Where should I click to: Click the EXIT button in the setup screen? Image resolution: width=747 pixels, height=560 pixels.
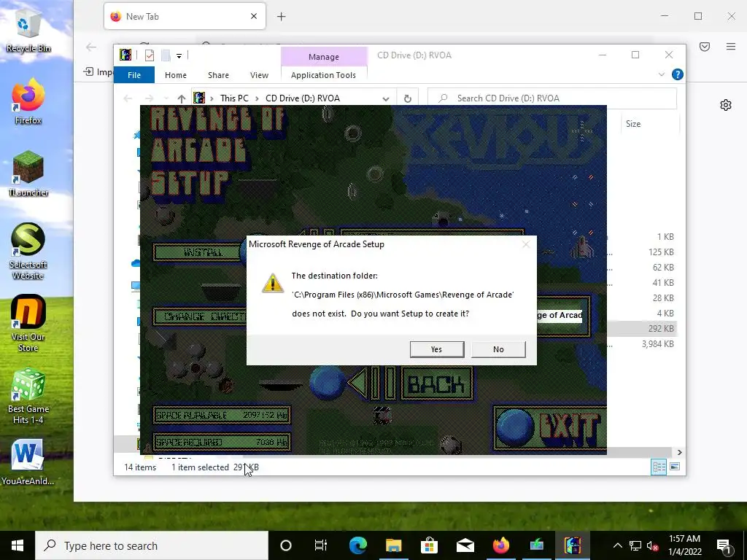pos(549,427)
